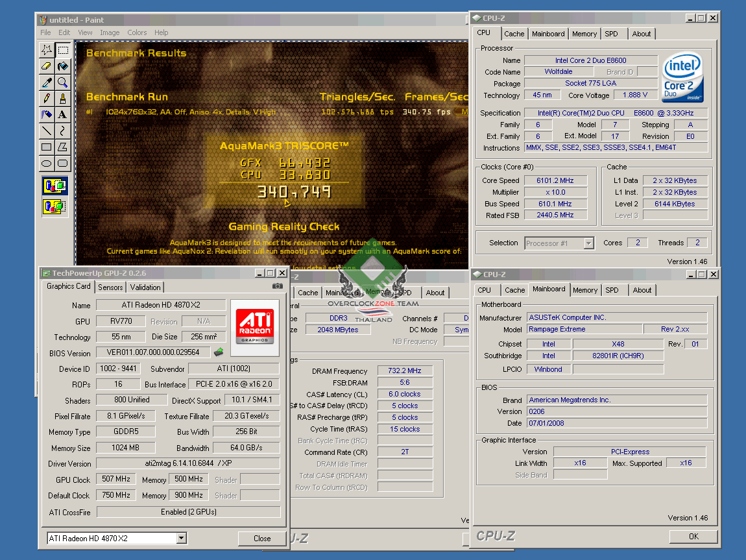Choose the Brush tool in Paint
Image resolution: width=746 pixels, height=560 pixels.
63,99
